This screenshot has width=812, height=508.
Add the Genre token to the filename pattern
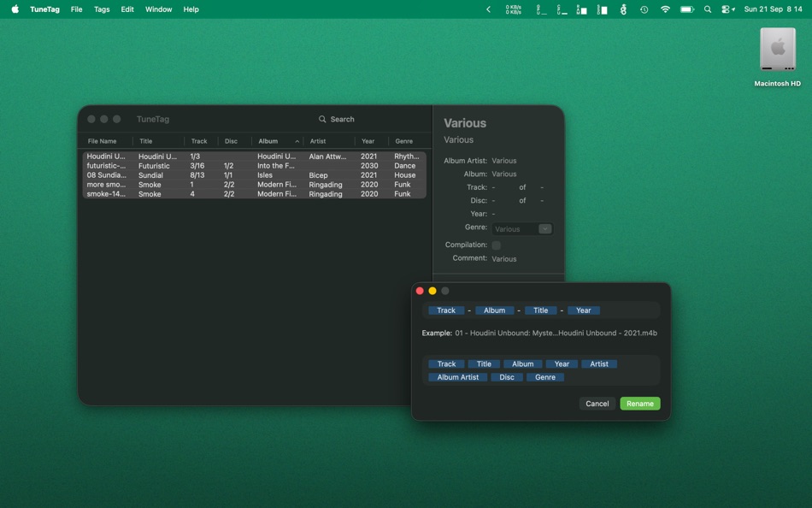(545, 377)
